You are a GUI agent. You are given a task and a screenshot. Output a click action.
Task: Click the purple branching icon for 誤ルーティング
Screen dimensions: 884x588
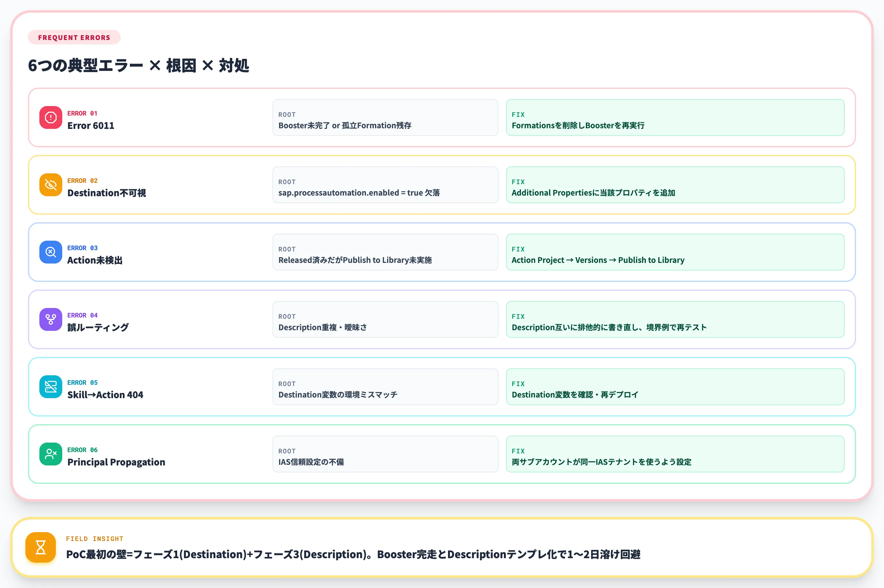50,319
